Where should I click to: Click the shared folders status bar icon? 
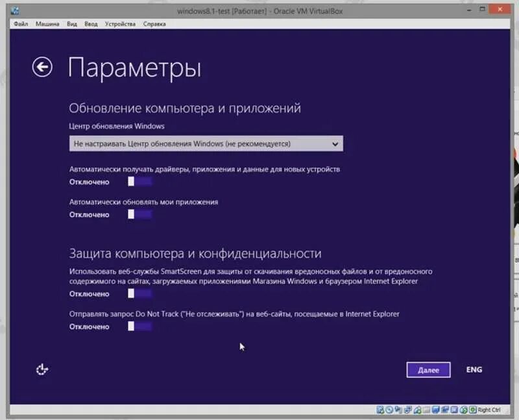click(427, 410)
